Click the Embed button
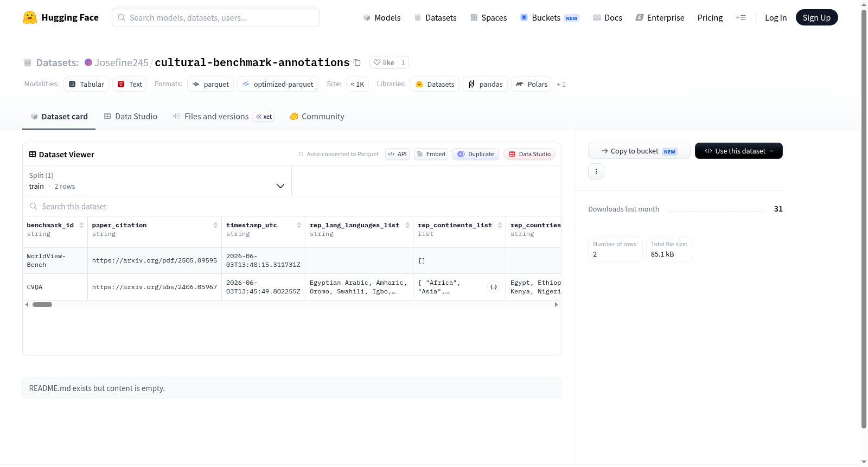868x467 pixels. pyautogui.click(x=431, y=154)
